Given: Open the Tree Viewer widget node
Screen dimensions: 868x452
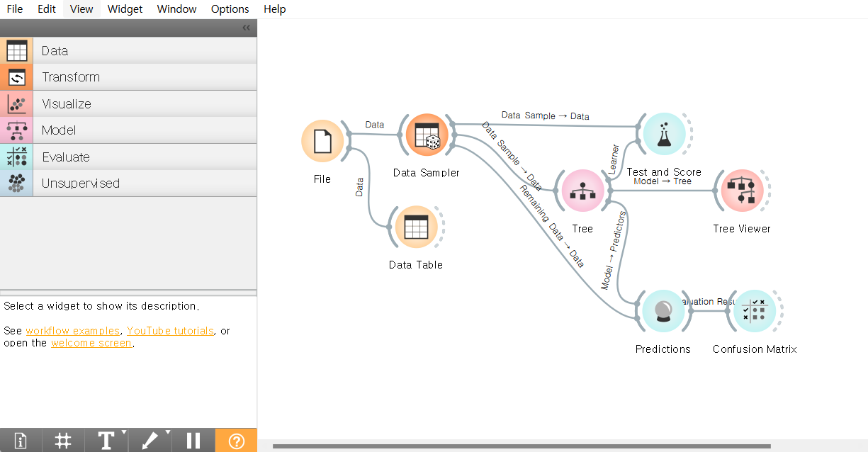Looking at the screenshot, I should [742, 191].
